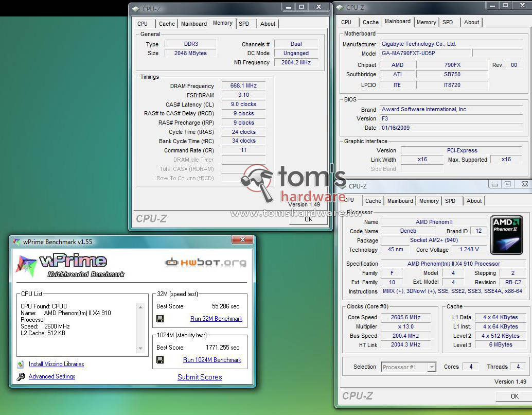
Task: Select the active Memory tab in Memory window
Action: pyautogui.click(x=223, y=23)
